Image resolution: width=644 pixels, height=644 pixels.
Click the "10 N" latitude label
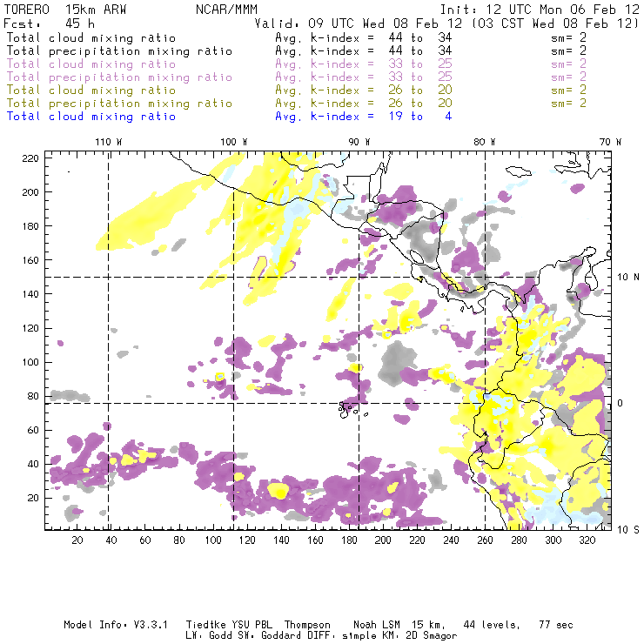click(628, 278)
